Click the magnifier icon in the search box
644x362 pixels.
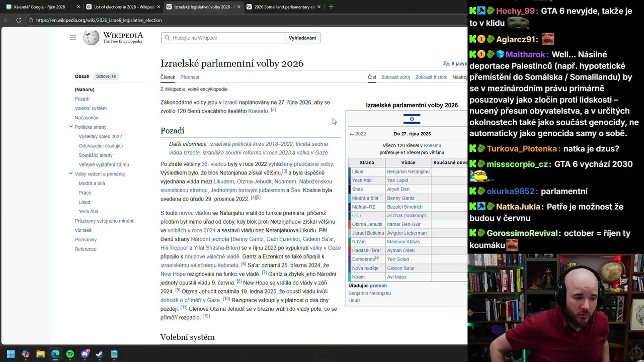point(167,38)
